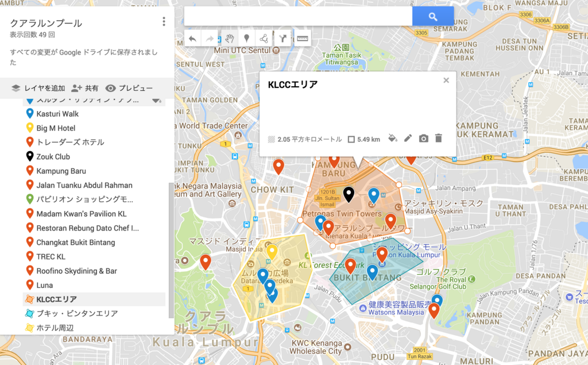588x365 pixels.
Task: Close the KLCCエリア info popup
Action: tap(446, 80)
